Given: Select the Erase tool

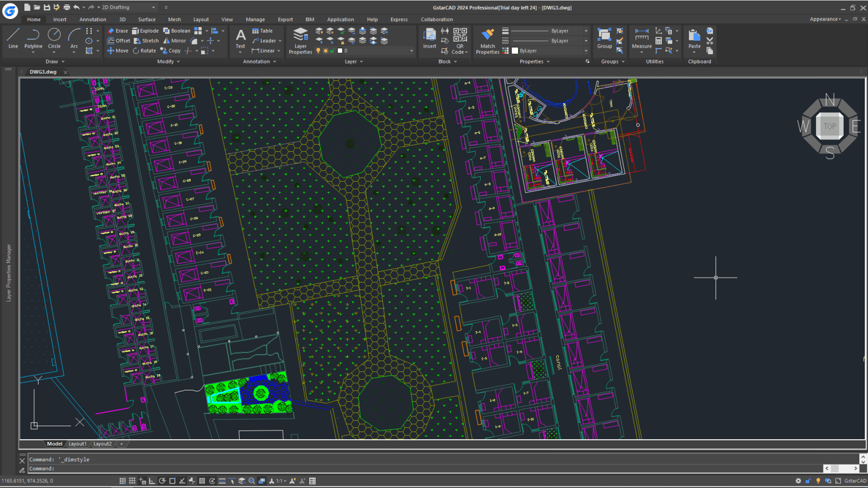Looking at the screenshot, I should point(118,30).
